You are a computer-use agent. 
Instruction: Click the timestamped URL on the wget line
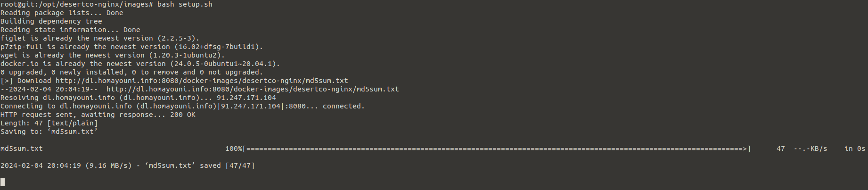[x=253, y=89]
